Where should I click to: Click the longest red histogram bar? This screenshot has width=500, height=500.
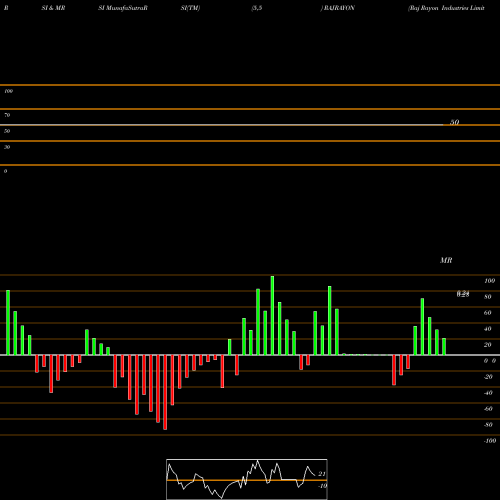165,392
